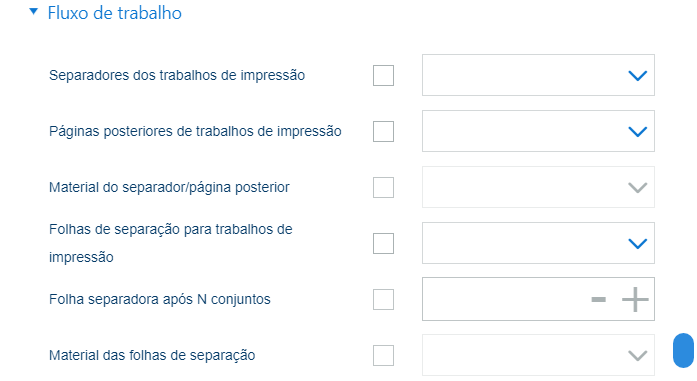
Task: Tick Páginas posteriores de trabalhos de impressão checkbox
Action: click(x=383, y=131)
